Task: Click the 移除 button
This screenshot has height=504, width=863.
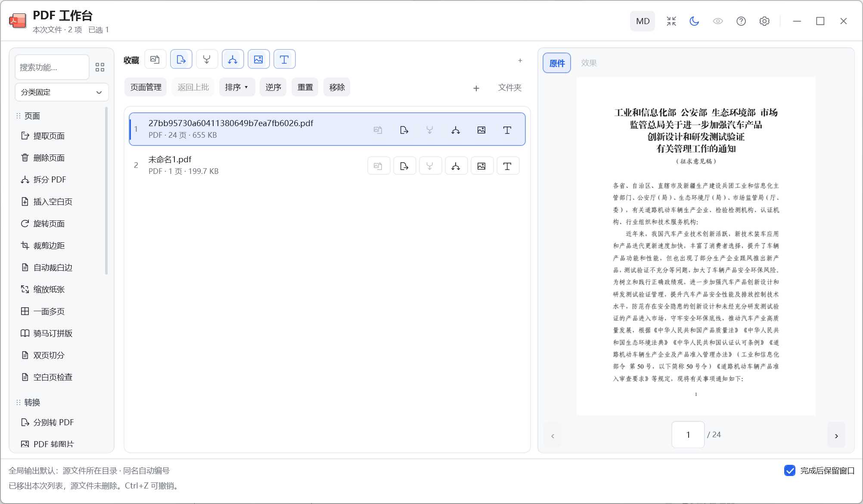Action: click(337, 87)
